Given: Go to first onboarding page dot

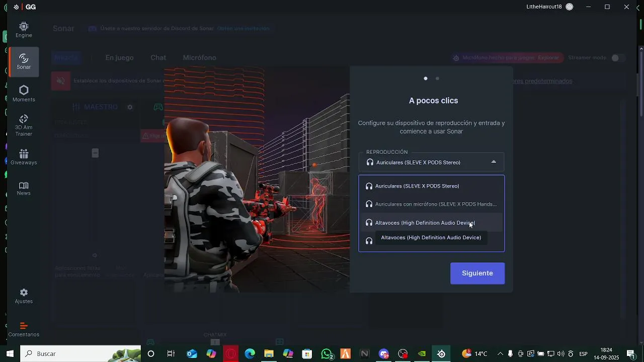Looking at the screenshot, I should (426, 78).
